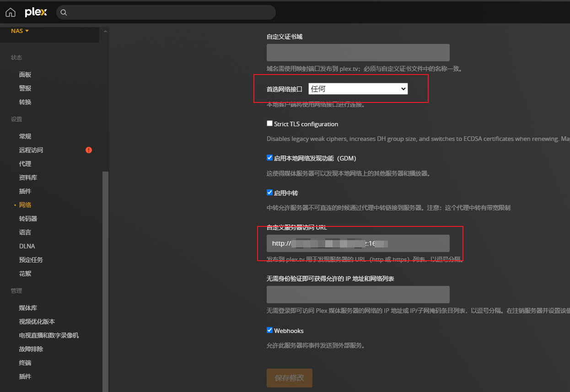Open 故障排除 page
The image size is (570, 392).
click(x=31, y=349)
